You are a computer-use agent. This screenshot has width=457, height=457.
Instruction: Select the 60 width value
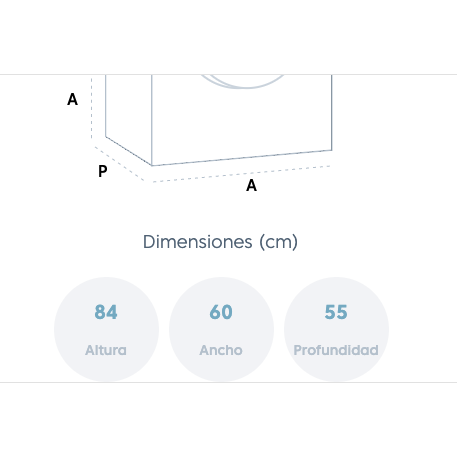[221, 312]
